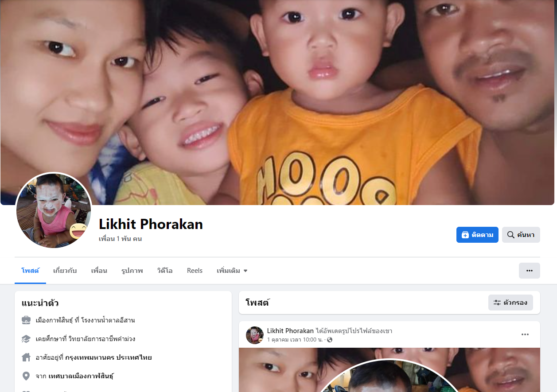Open the three-dots menu on the post
Viewport: 557px width, 392px height.
pyautogui.click(x=525, y=334)
